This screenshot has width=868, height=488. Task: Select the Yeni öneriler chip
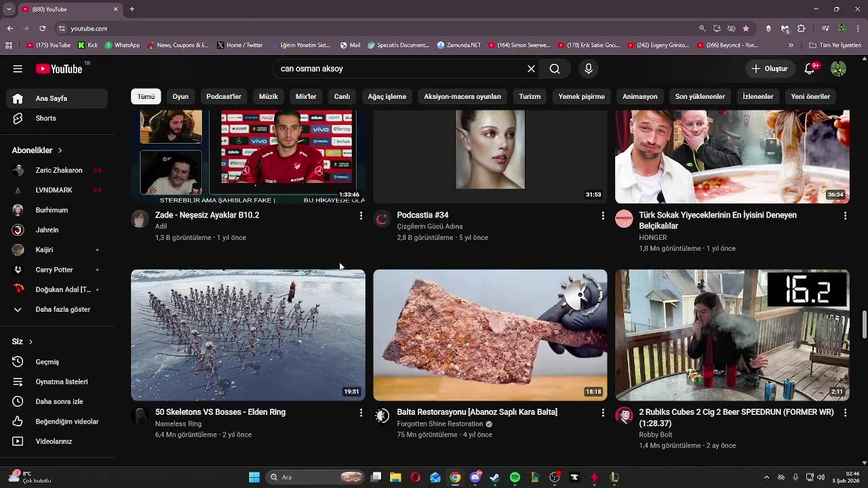[x=810, y=96]
